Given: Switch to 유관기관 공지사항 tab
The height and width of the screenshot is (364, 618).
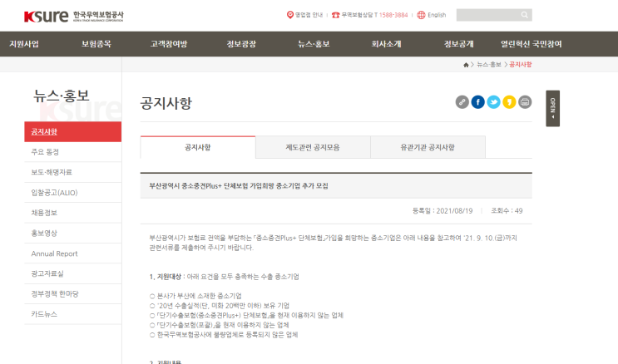Looking at the screenshot, I should pyautogui.click(x=428, y=147).
